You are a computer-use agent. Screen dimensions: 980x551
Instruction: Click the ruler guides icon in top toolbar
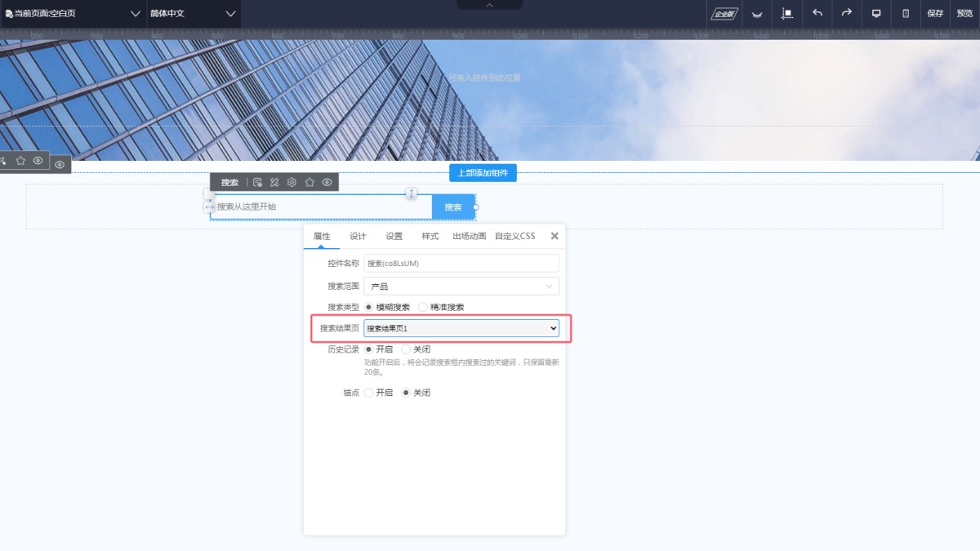[x=787, y=13]
